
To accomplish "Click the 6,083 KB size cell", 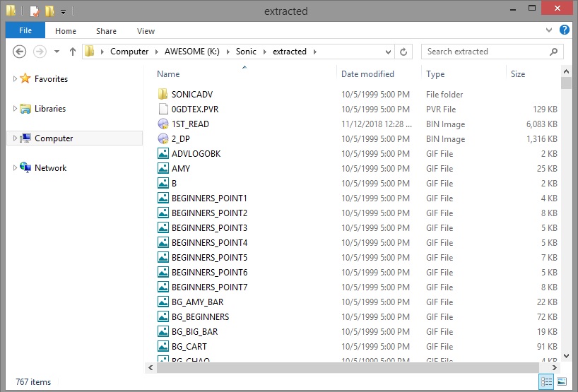I will click(x=541, y=124).
